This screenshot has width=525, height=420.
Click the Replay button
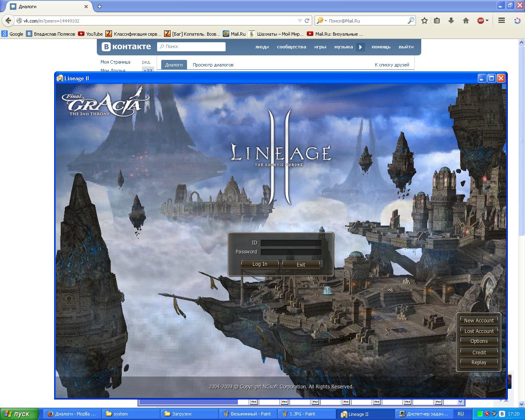(479, 363)
